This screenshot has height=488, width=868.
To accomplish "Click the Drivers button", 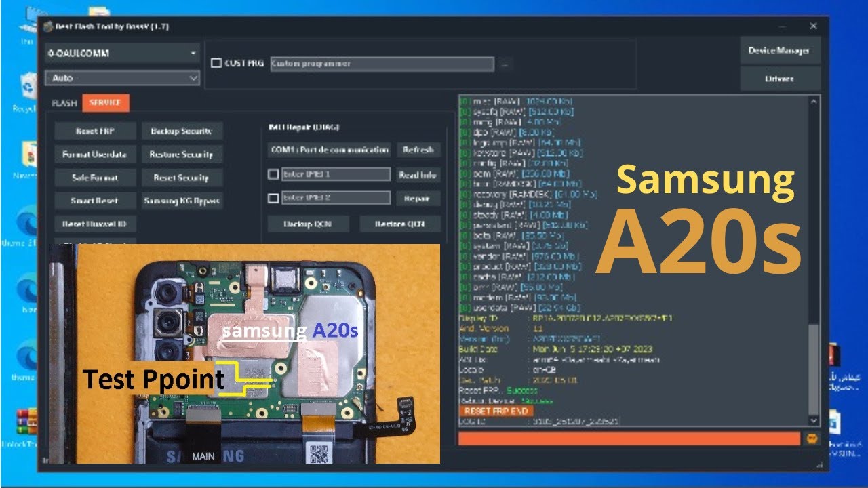I will 780,79.
